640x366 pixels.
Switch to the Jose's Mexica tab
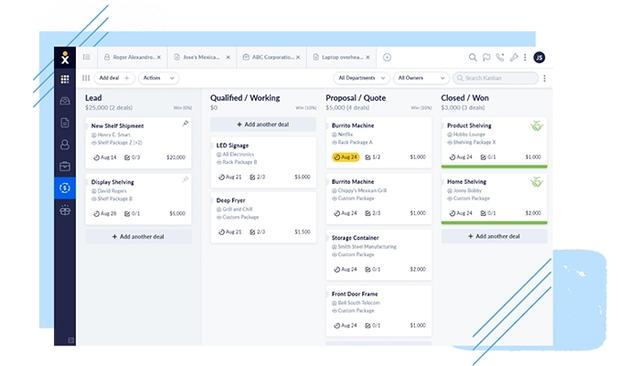202,58
